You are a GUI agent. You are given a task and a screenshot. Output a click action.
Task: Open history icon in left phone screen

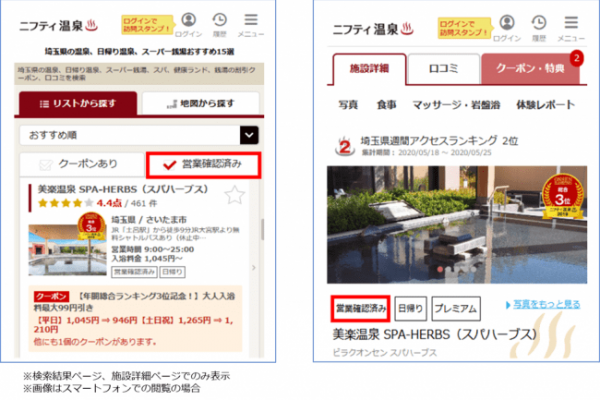pos(220,25)
